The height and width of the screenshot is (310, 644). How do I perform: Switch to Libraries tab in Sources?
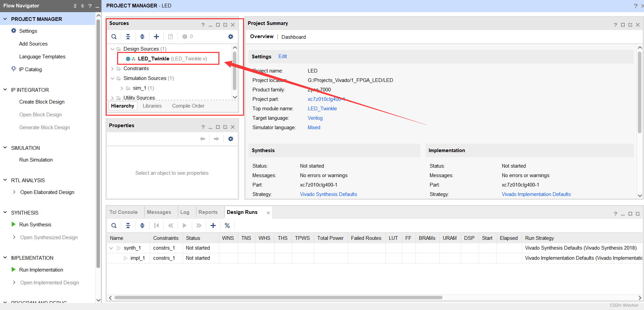[152, 106]
